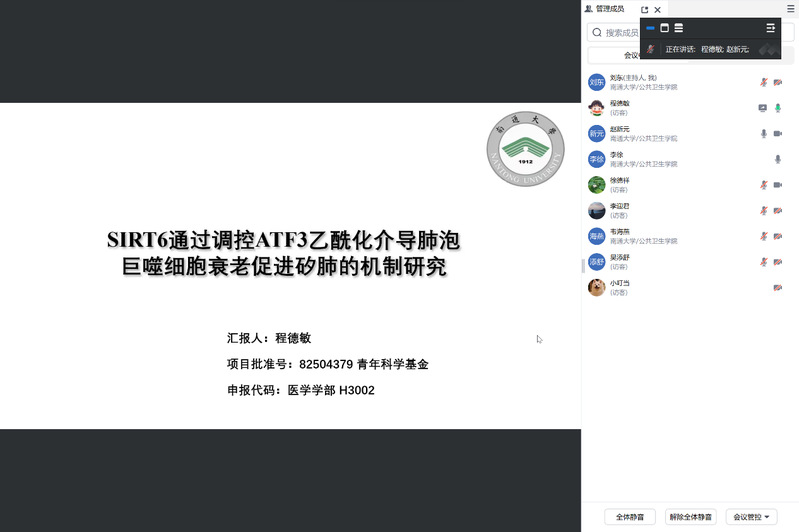Click the blue minimize bar in floating toolbar
Viewport: 799px width, 532px height.
coord(651,28)
